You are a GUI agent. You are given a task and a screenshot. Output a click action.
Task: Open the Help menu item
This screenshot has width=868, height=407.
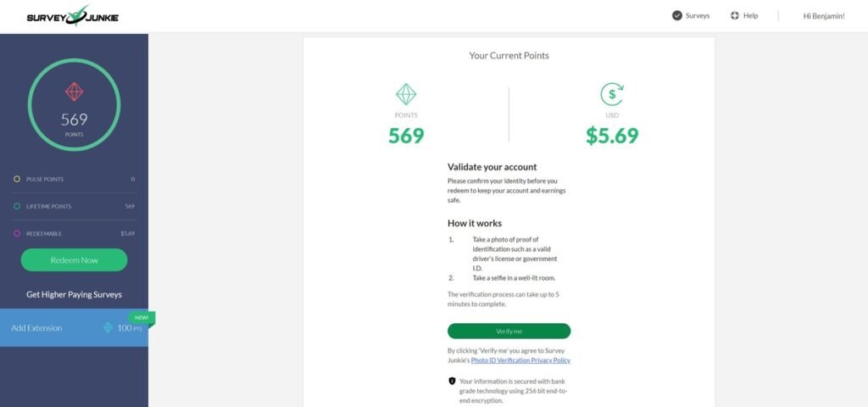point(750,15)
